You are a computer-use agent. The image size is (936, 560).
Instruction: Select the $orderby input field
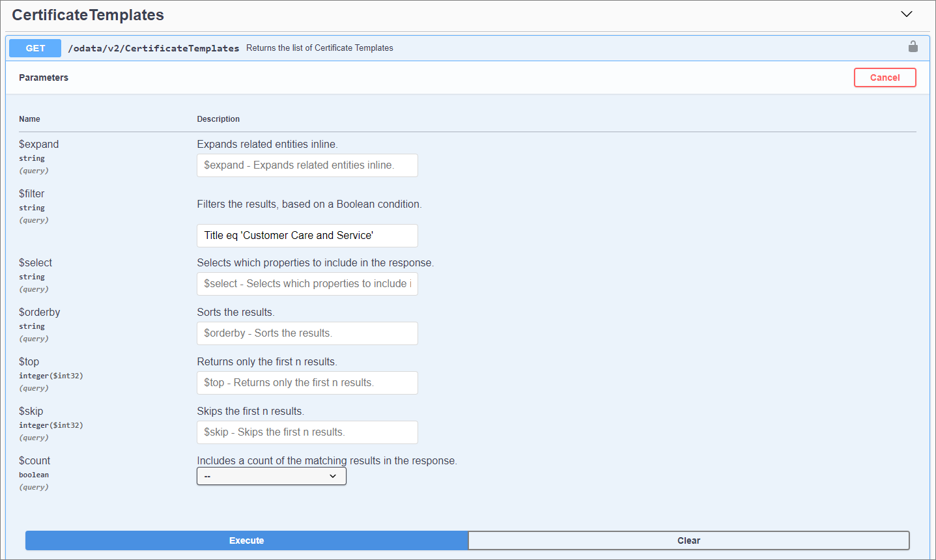(x=307, y=333)
